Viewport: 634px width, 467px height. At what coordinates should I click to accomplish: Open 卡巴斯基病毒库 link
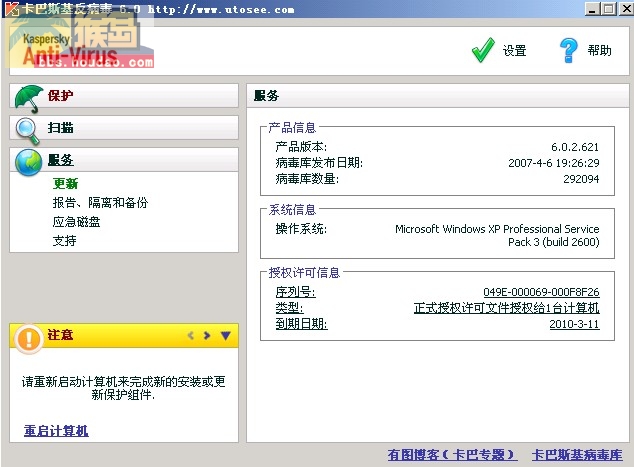pyautogui.click(x=577, y=455)
